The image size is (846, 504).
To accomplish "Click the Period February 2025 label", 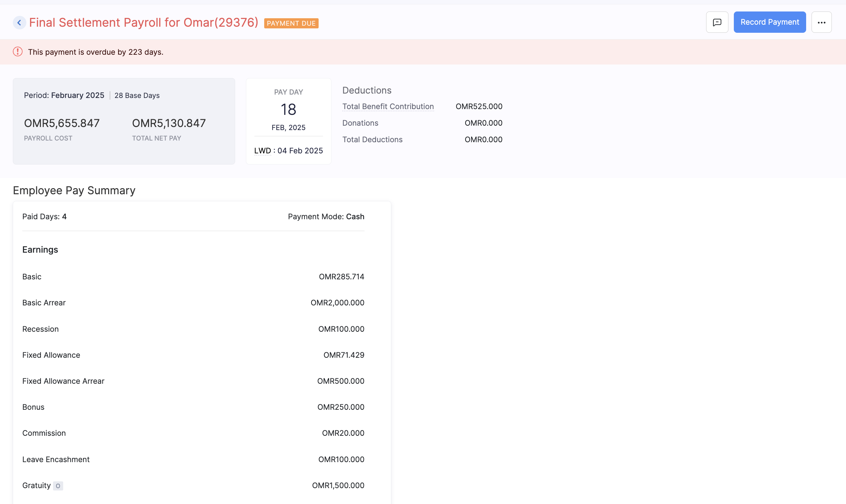I will coord(64,96).
